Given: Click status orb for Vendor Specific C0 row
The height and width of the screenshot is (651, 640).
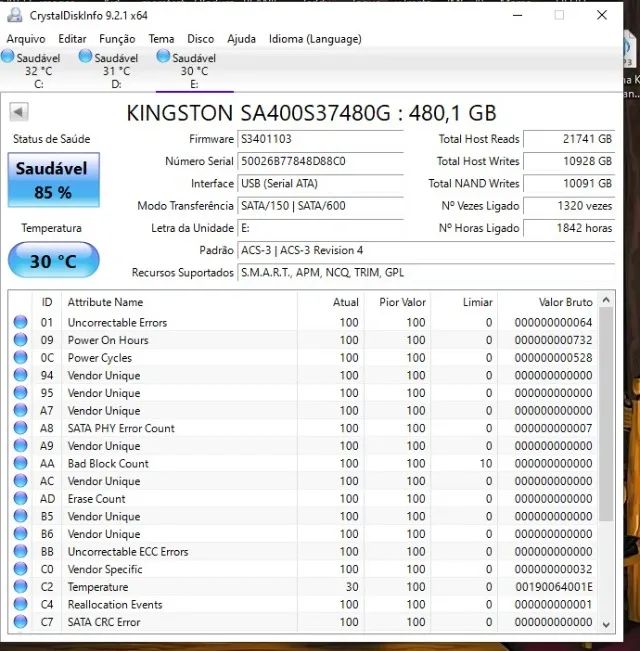Looking at the screenshot, I should click(x=20, y=569).
